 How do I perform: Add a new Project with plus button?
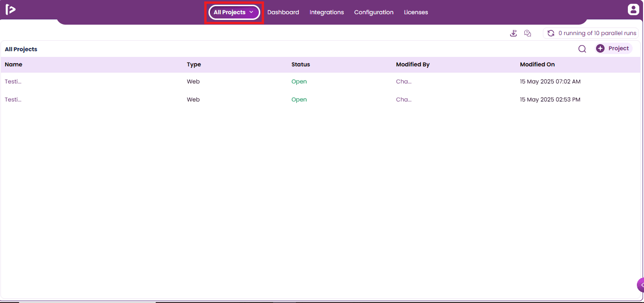click(x=613, y=48)
